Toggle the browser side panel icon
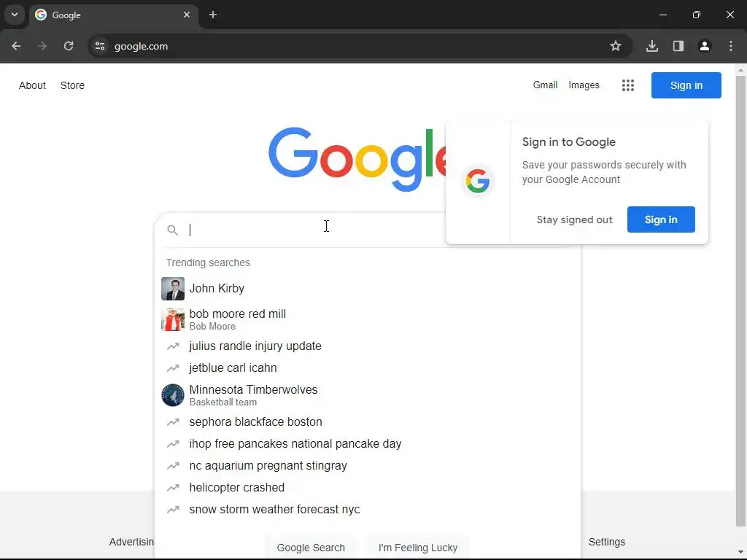Image resolution: width=747 pixels, height=560 pixels. click(x=678, y=46)
